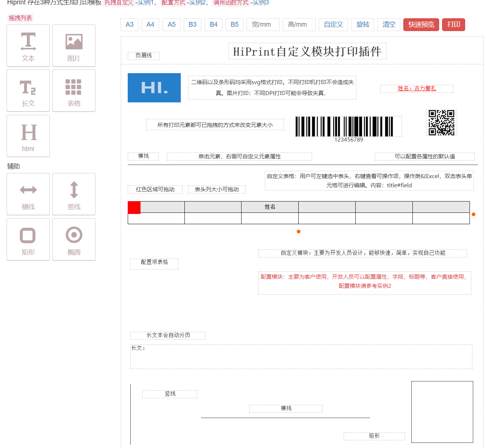Select the rectangle shape at bottom right

[x=442, y=412]
